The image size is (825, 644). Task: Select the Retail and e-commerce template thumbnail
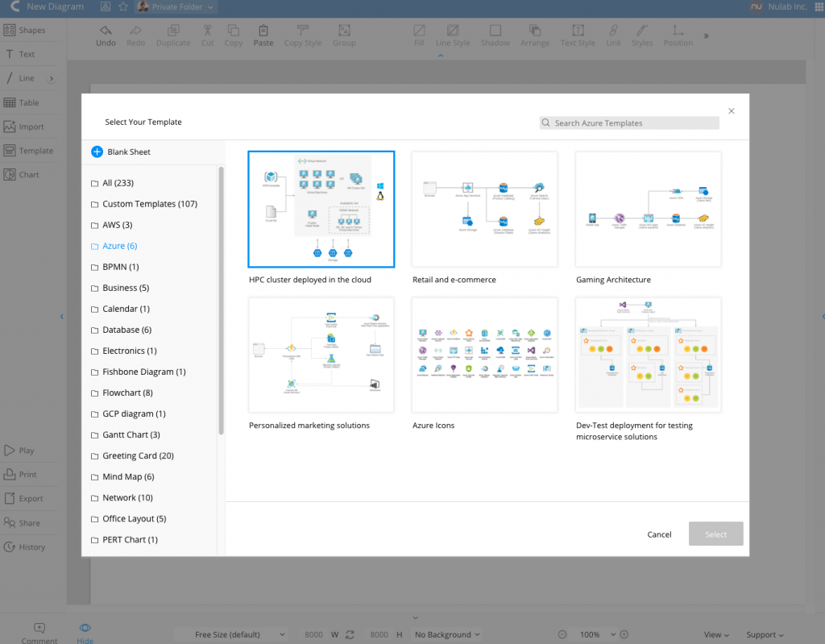pos(483,208)
